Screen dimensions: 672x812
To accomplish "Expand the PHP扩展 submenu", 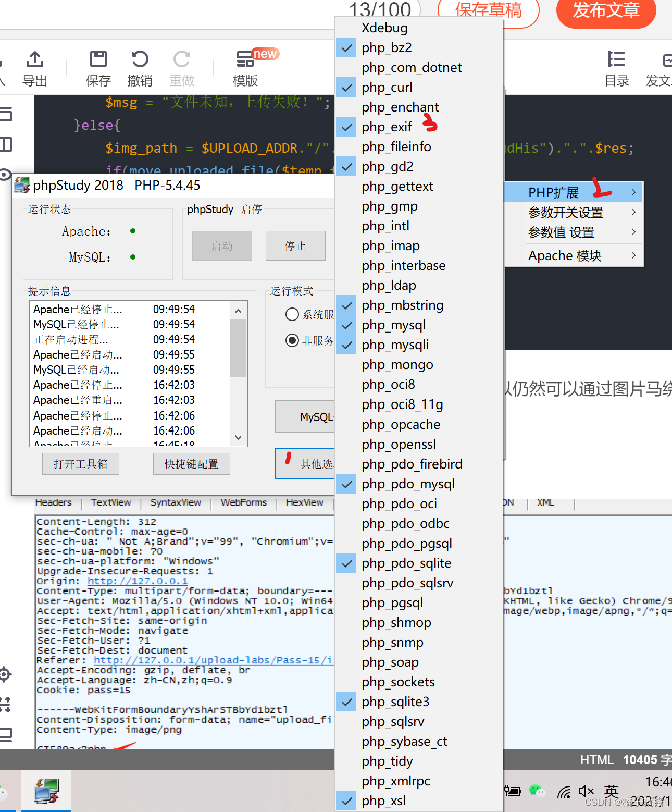I will click(x=574, y=192).
